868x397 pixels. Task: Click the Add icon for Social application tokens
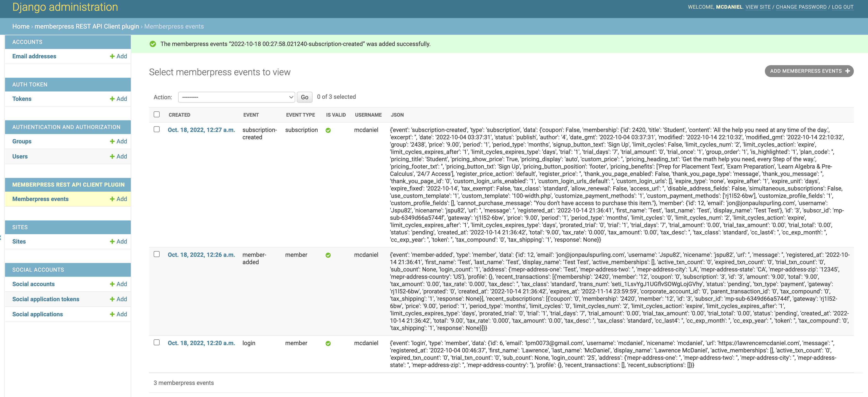(x=113, y=299)
